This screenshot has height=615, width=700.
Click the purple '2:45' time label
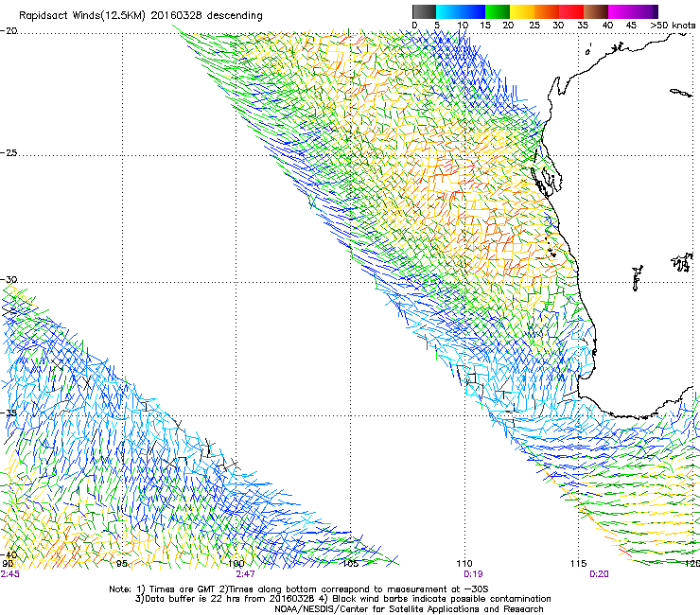pos(9,574)
